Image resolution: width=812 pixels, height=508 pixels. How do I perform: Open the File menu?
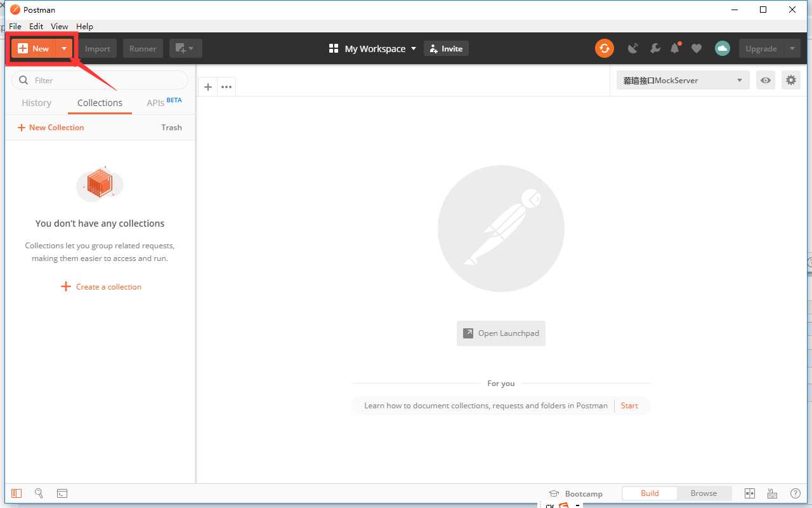(15, 27)
